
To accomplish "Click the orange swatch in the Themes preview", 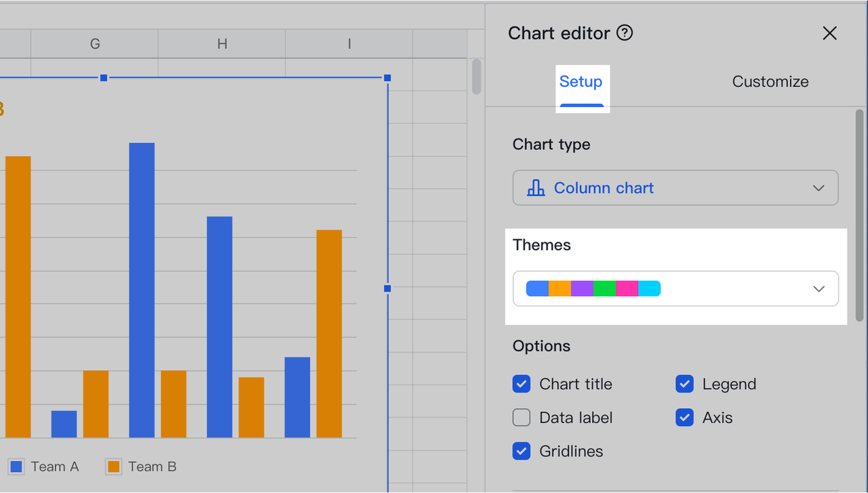I will pyautogui.click(x=559, y=288).
